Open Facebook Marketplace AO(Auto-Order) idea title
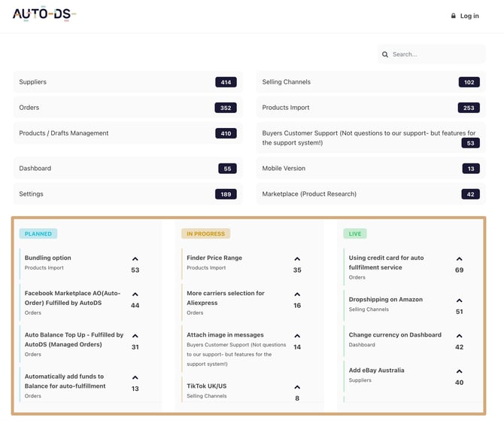This screenshot has width=504, height=424. pyautogui.click(x=72, y=298)
